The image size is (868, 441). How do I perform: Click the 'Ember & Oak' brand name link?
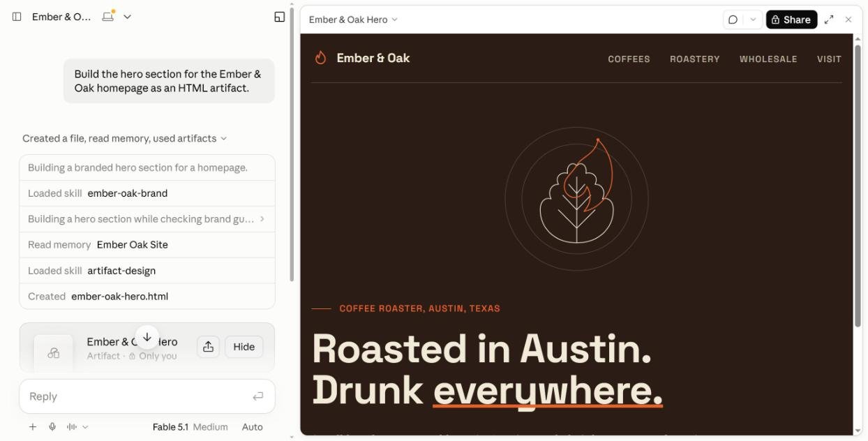point(373,58)
